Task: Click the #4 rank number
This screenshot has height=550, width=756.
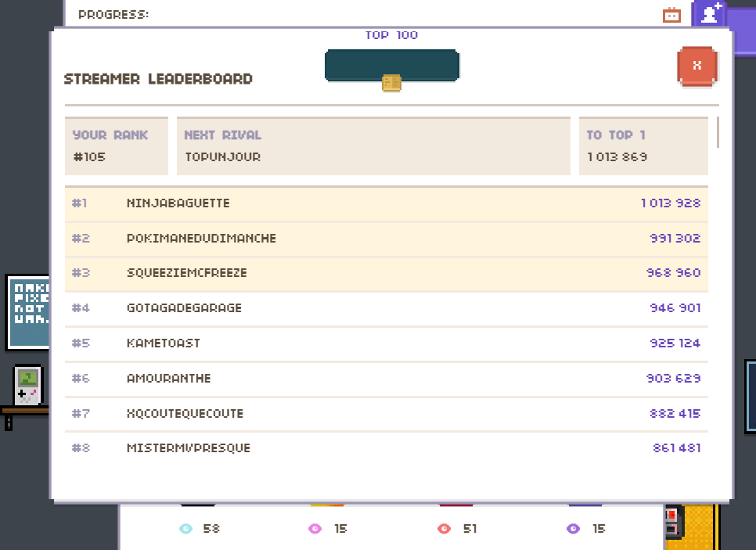Action: click(x=81, y=308)
